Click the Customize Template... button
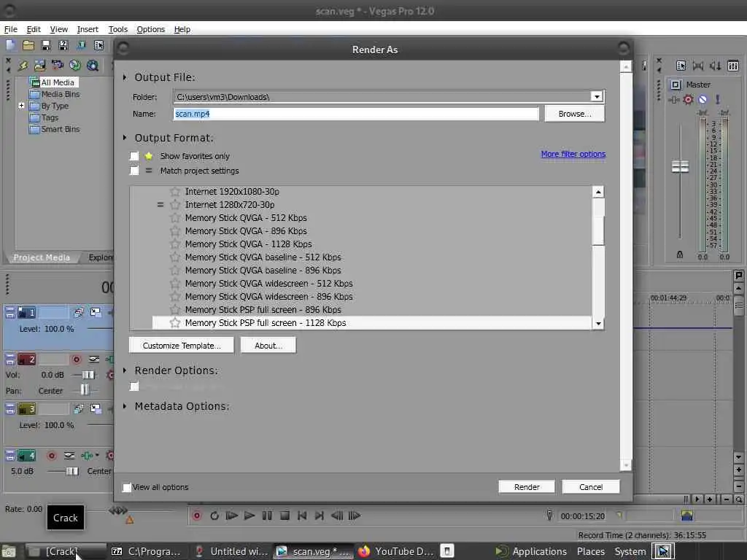 182,345
